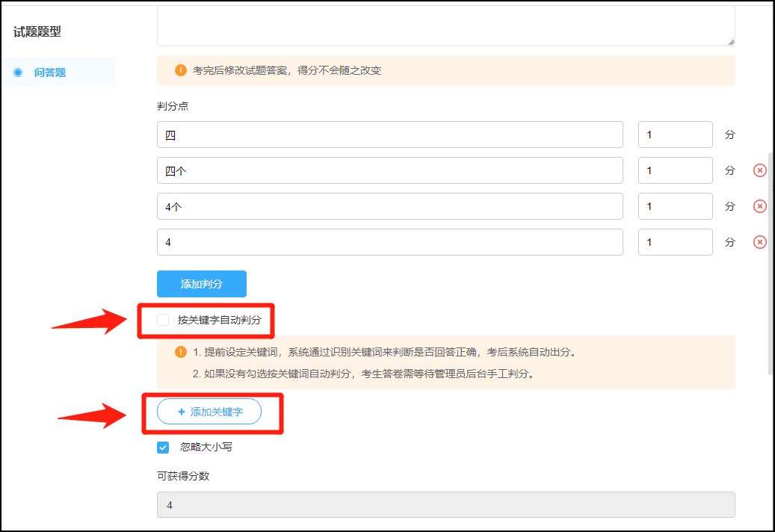The image size is (775, 532).
Task: Enable 按关键字自动判分 checkbox
Action: pos(162,319)
